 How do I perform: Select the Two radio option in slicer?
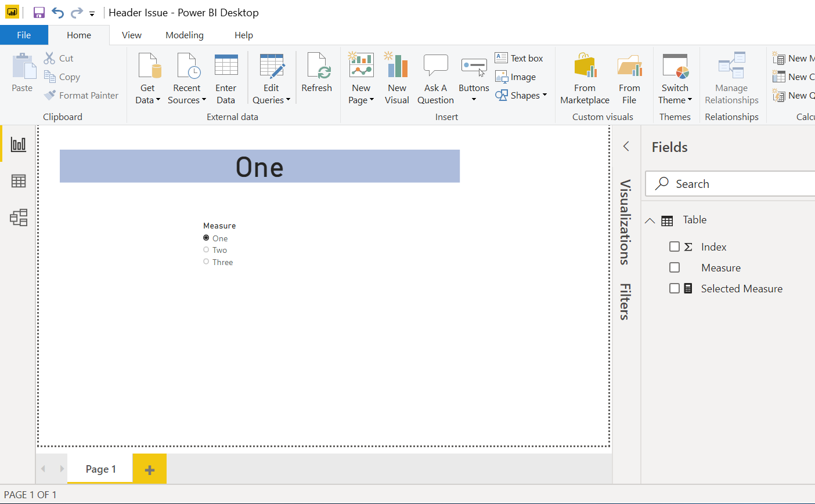[x=206, y=249]
